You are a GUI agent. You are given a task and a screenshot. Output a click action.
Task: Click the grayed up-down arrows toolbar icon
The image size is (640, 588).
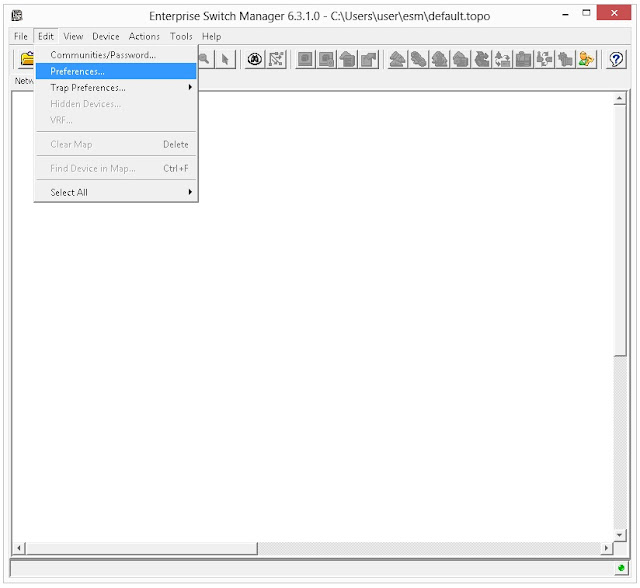(502, 60)
